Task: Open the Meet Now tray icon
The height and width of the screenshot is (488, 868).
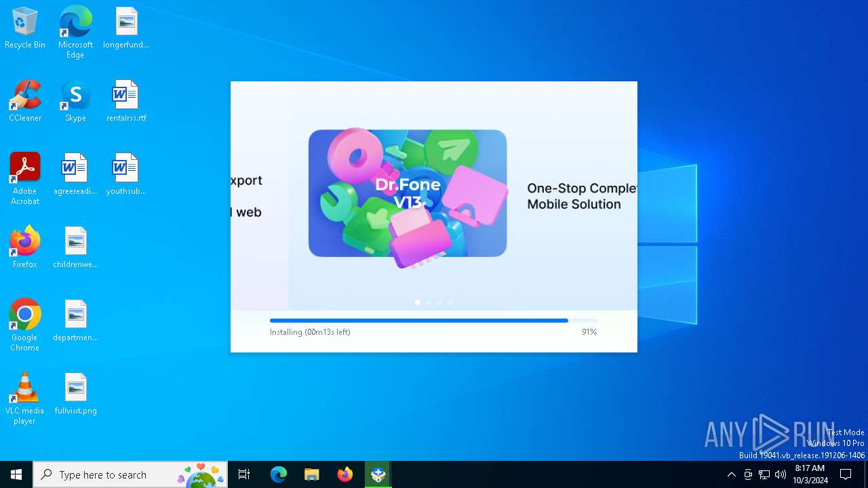Action: point(748,474)
